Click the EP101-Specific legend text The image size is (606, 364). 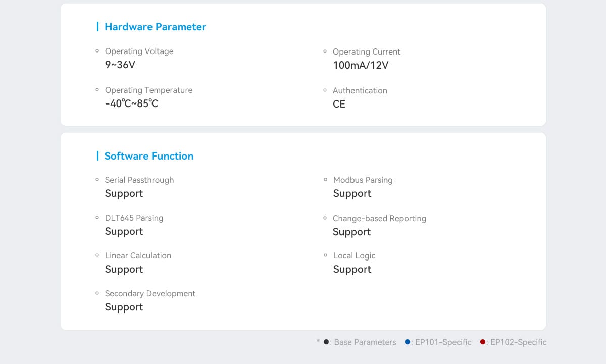pyautogui.click(x=443, y=342)
